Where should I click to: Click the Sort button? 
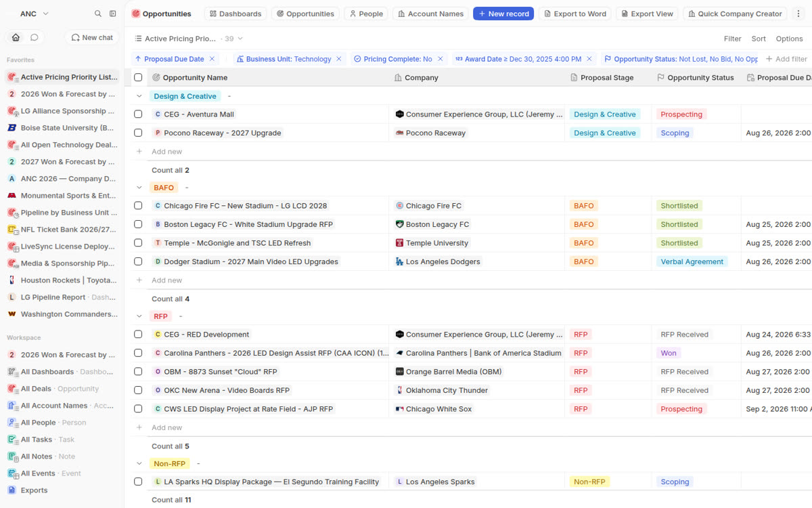pos(759,39)
